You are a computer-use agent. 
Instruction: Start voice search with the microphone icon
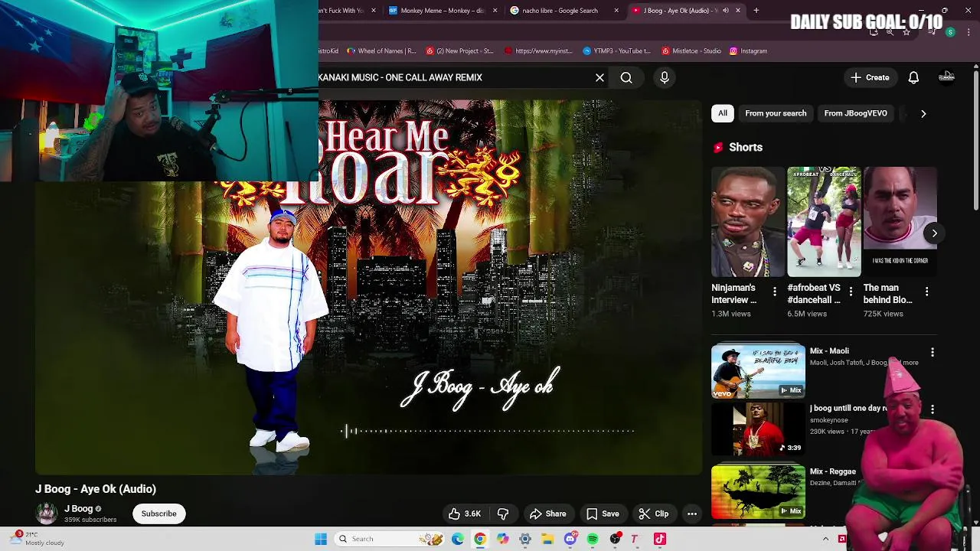click(x=665, y=77)
